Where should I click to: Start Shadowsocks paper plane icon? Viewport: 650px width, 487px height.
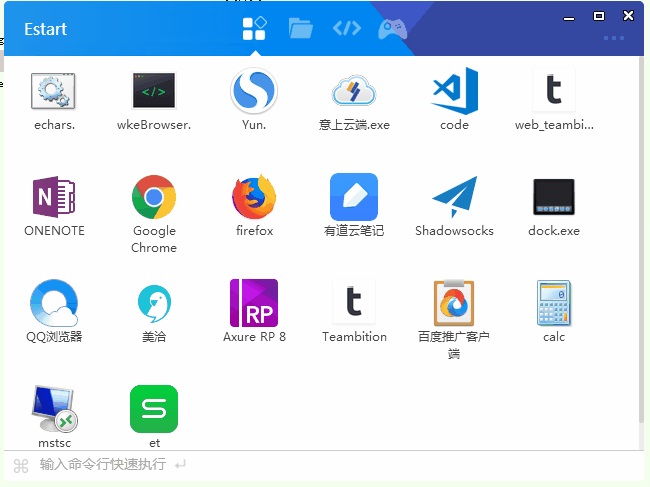pos(454,197)
